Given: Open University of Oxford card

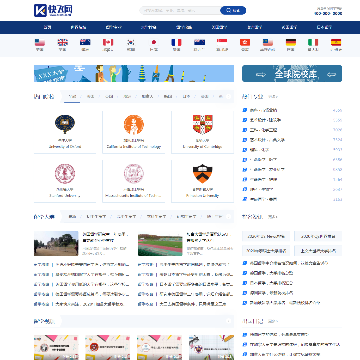Looking at the screenshot, I should click(65, 132).
